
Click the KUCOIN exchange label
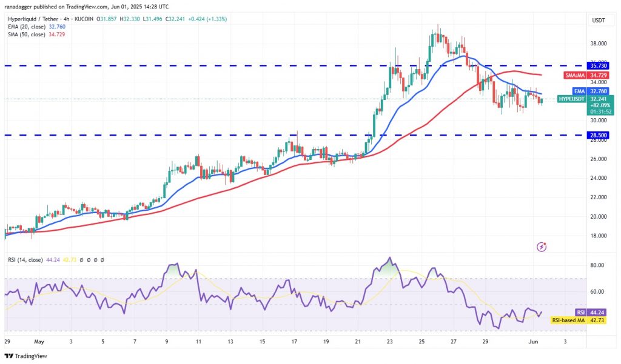(83, 19)
